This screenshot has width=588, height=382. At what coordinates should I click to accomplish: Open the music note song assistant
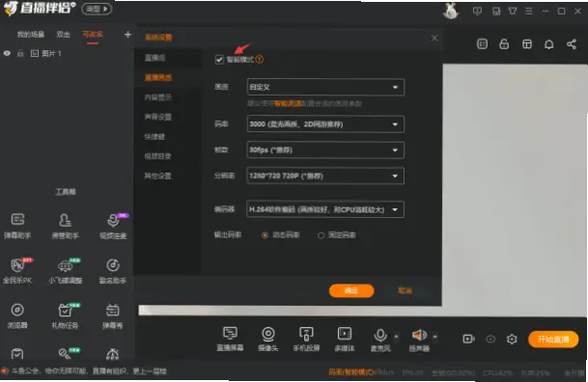113,270
